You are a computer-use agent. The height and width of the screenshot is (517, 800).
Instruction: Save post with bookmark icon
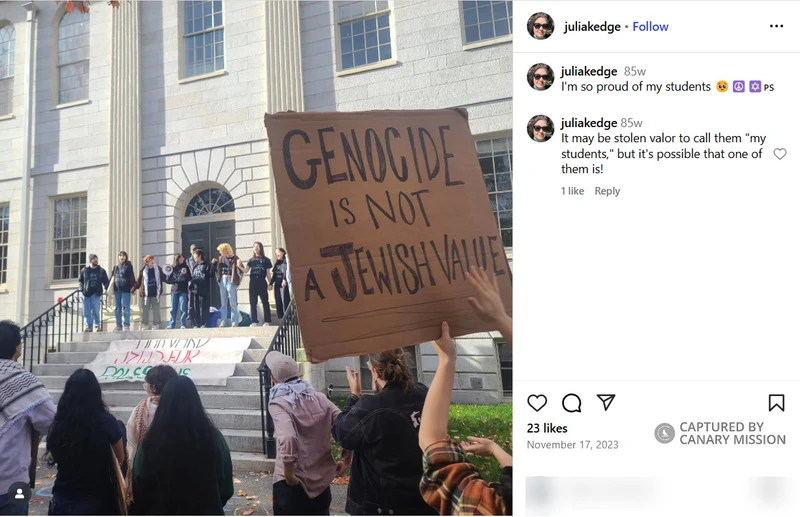[x=776, y=403]
